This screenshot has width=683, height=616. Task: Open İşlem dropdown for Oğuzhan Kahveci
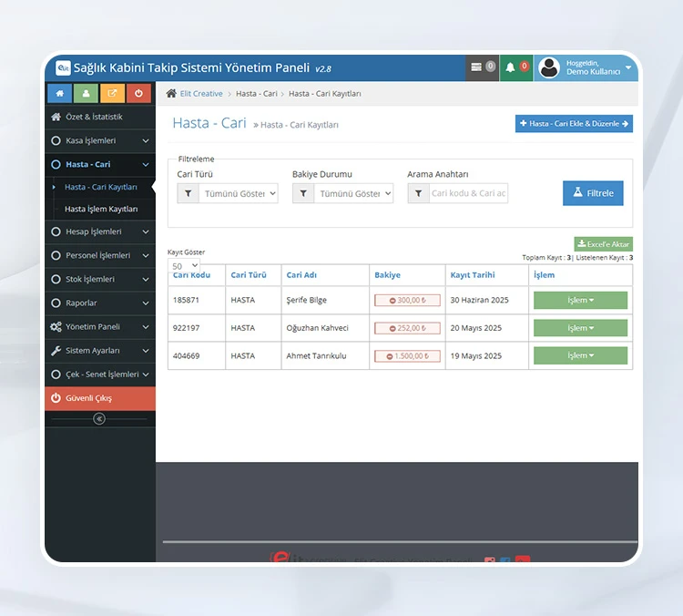click(x=580, y=328)
